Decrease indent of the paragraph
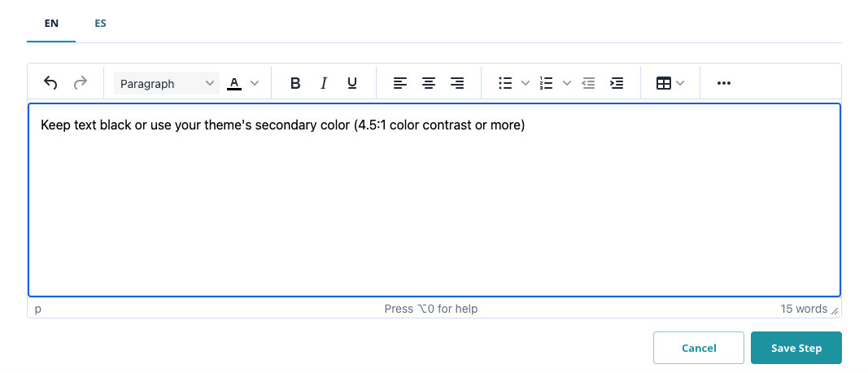 [589, 83]
